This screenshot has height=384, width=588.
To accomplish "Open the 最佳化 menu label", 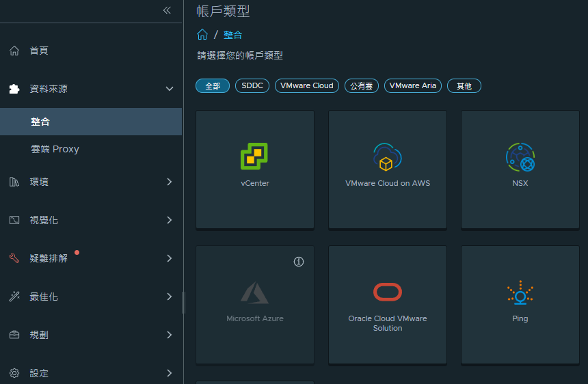I will tap(44, 297).
